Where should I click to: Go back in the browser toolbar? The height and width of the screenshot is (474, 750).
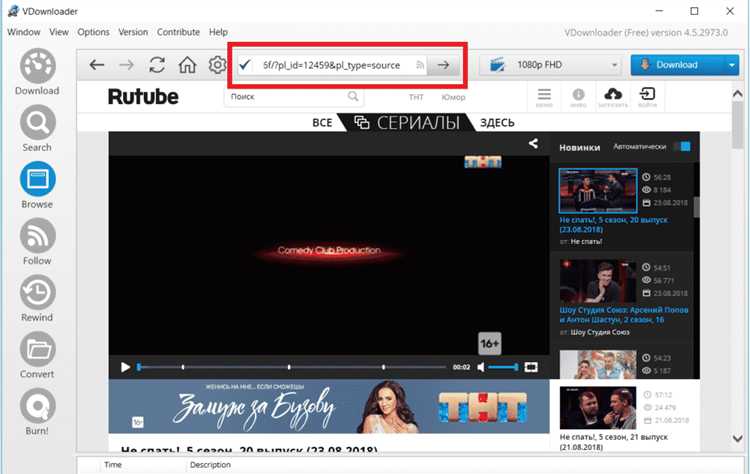click(97, 65)
